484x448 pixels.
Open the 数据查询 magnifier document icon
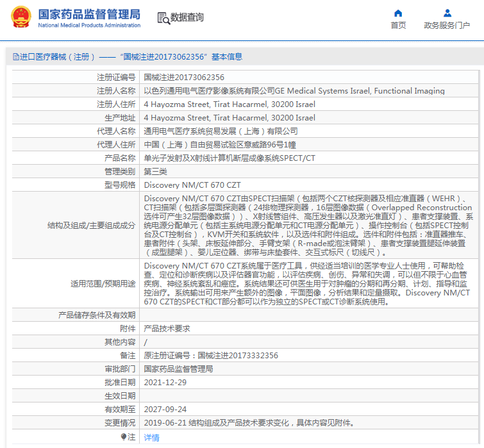pos(163,18)
